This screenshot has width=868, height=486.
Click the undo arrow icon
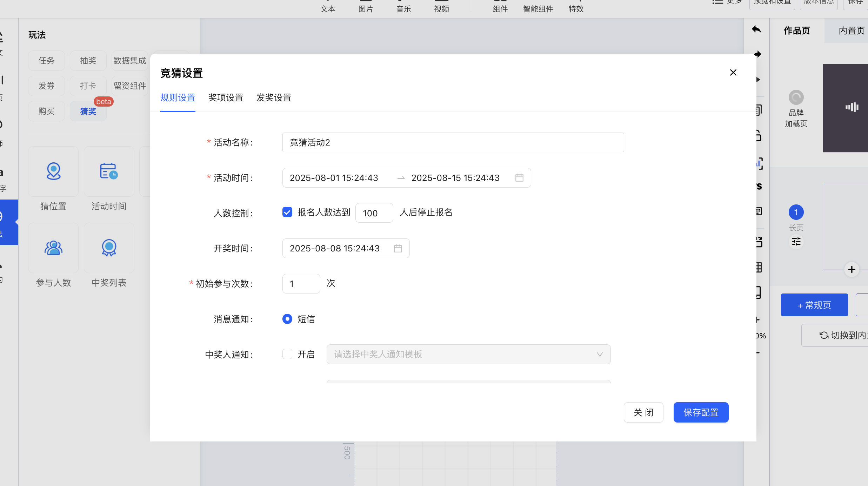[756, 29]
